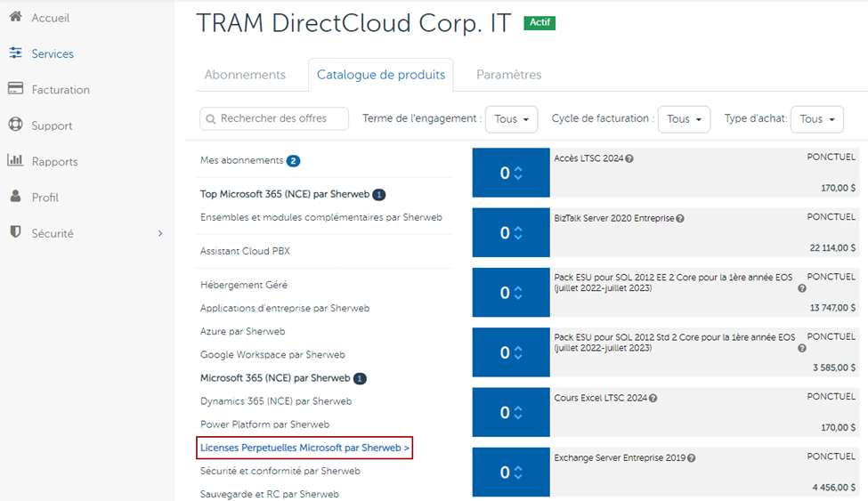Click the Support lifebuoy icon
868x501 pixels.
[15, 125]
